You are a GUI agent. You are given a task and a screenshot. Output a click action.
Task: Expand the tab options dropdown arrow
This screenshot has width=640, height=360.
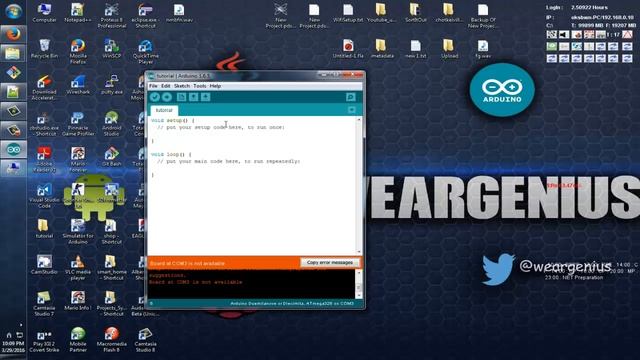pyautogui.click(x=351, y=110)
